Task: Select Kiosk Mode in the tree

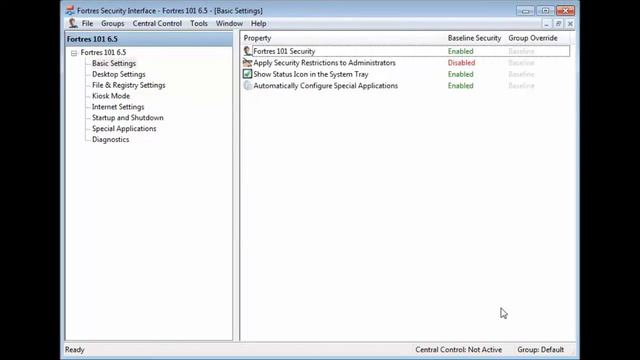Action: click(111, 96)
